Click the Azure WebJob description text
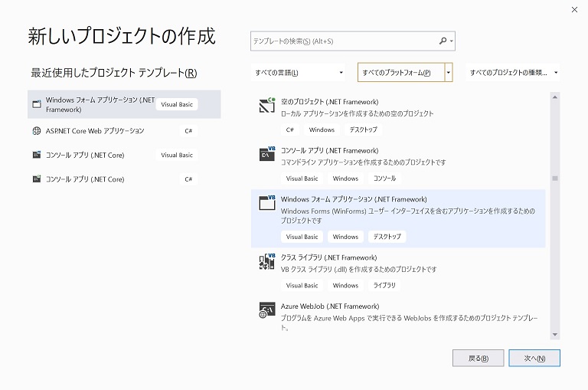This screenshot has height=390, width=588. tap(409, 323)
